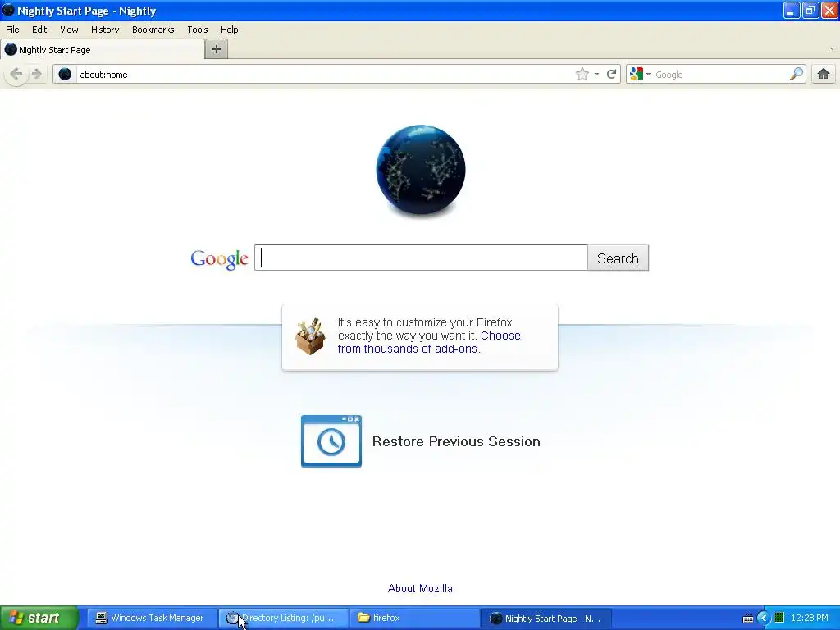Click the 12:28 PM clock in the tray
Image resolution: width=840 pixels, height=630 pixels.
tap(810, 618)
